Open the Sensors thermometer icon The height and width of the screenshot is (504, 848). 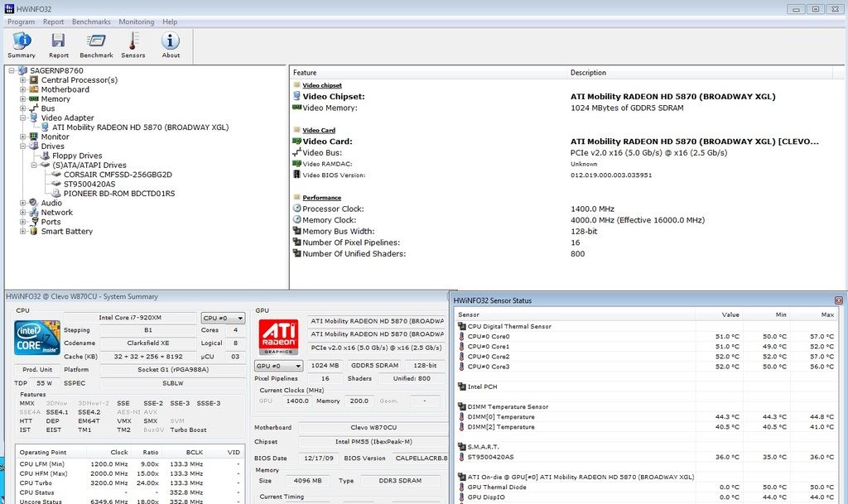[133, 41]
